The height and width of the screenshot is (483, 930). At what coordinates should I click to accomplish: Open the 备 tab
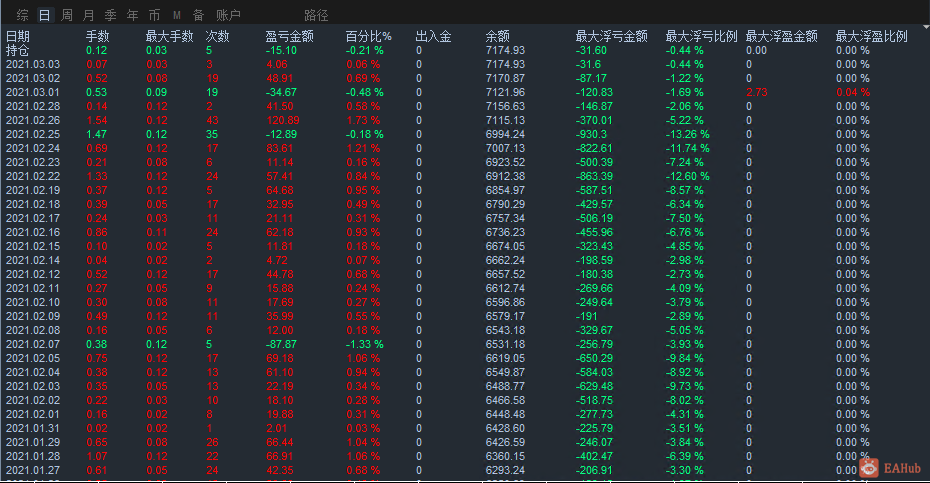[x=199, y=15]
